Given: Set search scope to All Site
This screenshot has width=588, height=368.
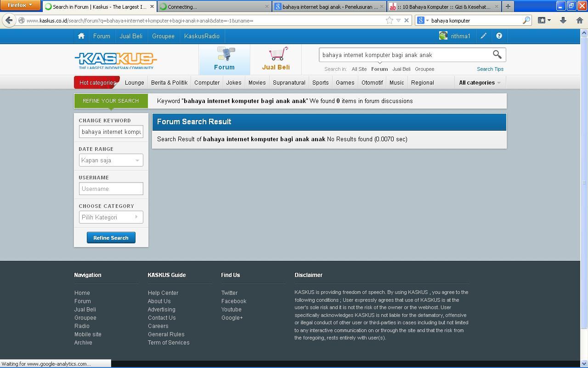Looking at the screenshot, I should tap(359, 69).
